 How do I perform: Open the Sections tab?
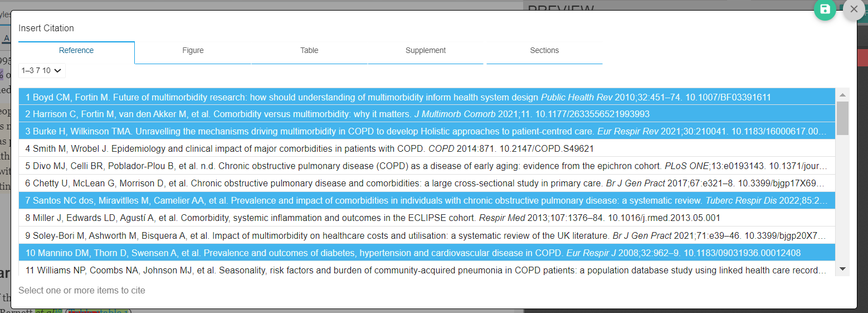(544, 51)
